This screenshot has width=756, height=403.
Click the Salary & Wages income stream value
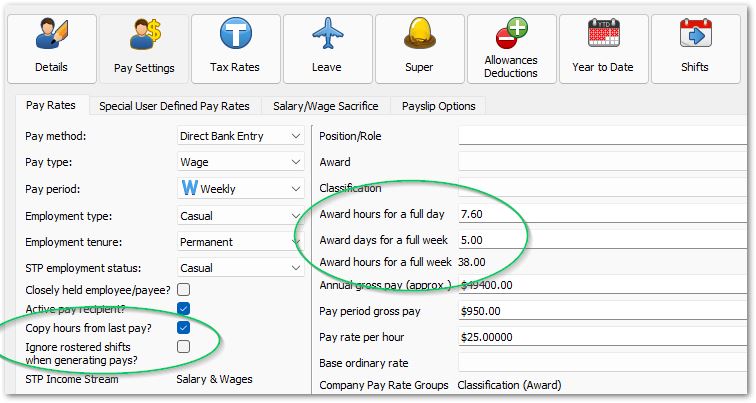point(215,379)
